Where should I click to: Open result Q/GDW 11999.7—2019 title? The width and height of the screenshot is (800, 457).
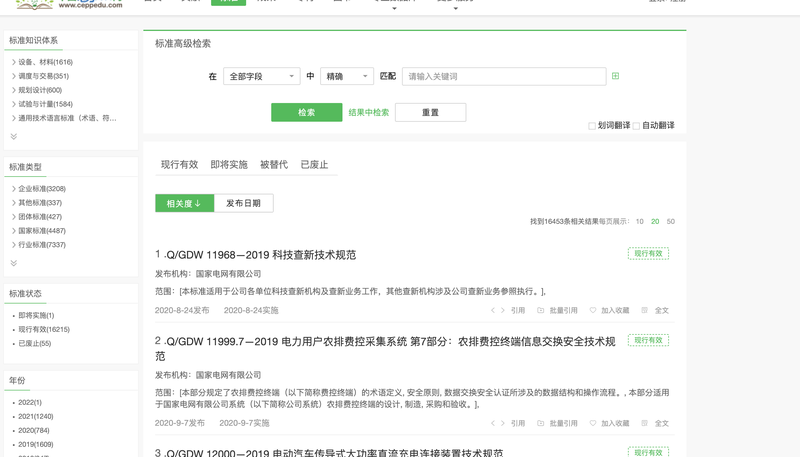click(x=386, y=348)
